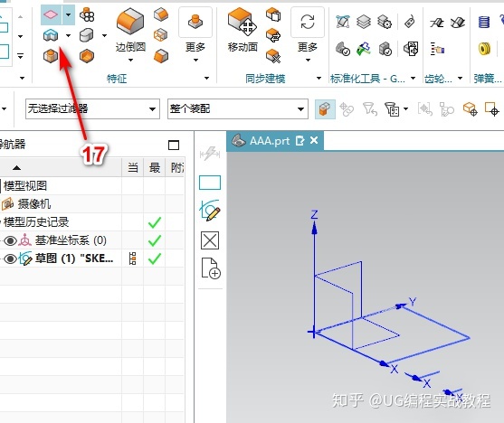Viewport: 504px width, 423px height.
Task: Switch to the AAA.prt tab
Action: click(x=270, y=141)
